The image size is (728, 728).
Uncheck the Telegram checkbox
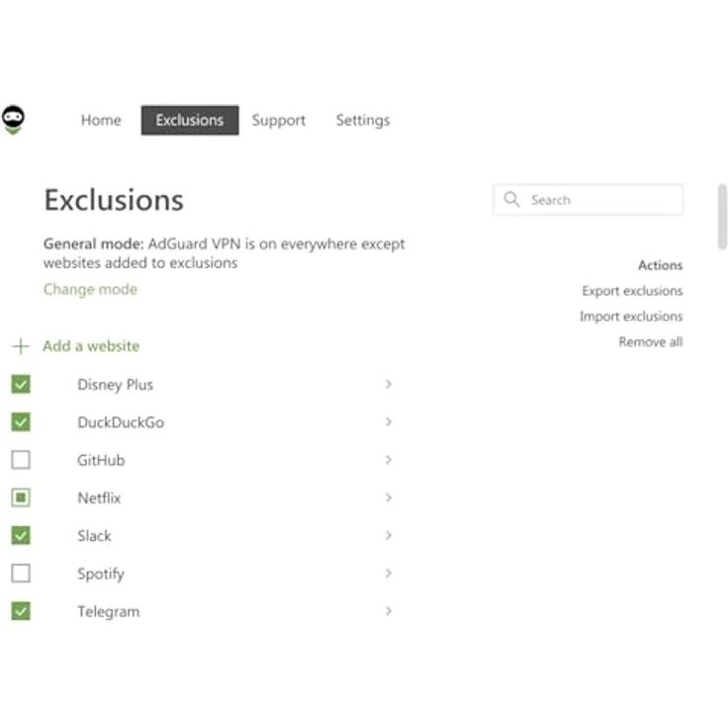tap(21, 611)
